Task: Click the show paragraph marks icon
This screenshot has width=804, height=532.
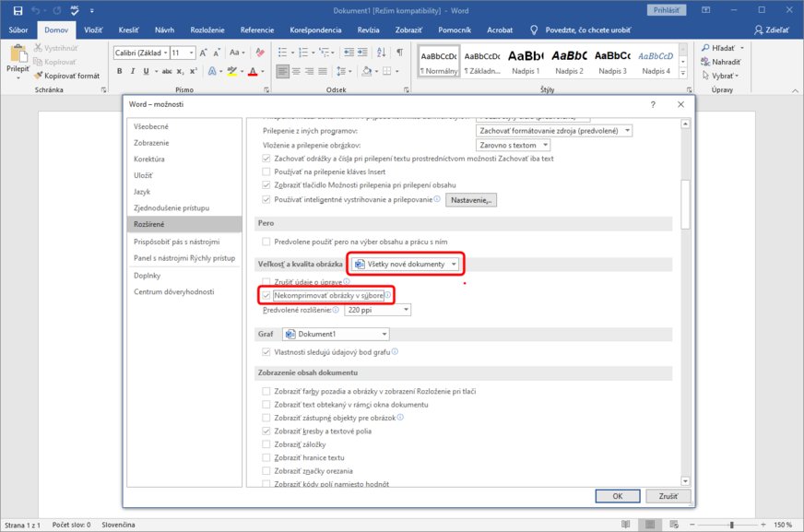Action: coord(399,53)
